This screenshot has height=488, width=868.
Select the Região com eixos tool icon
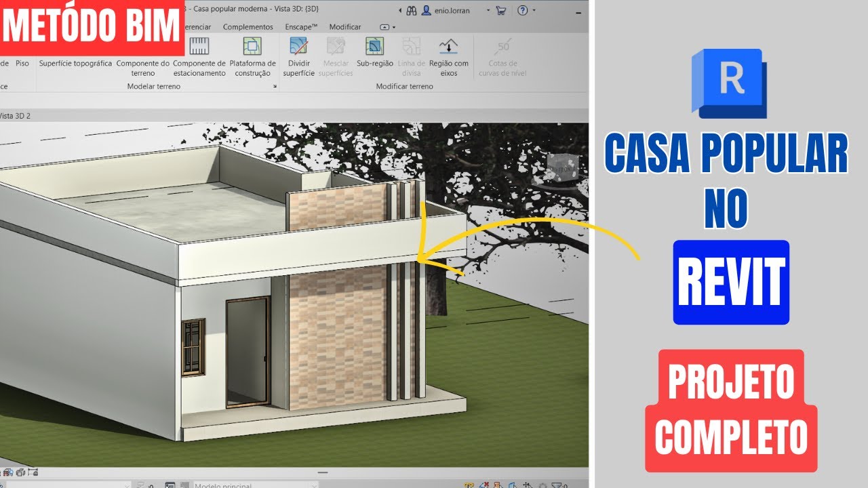click(x=448, y=46)
